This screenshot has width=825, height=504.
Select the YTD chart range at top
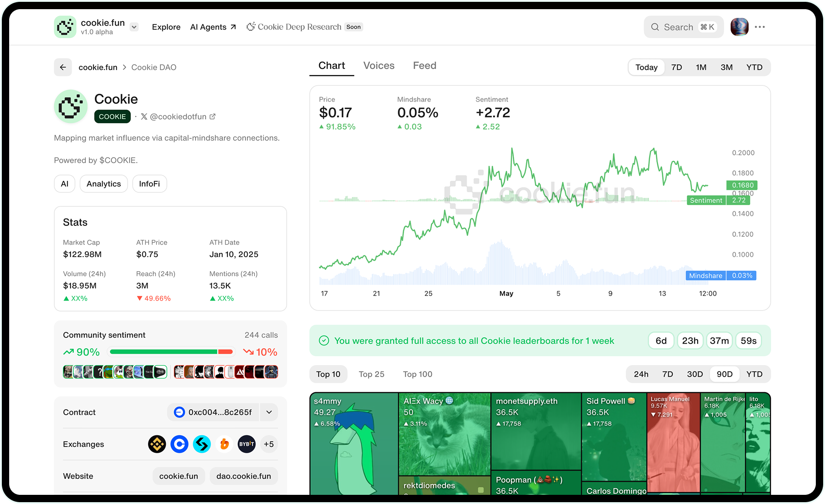pyautogui.click(x=754, y=67)
